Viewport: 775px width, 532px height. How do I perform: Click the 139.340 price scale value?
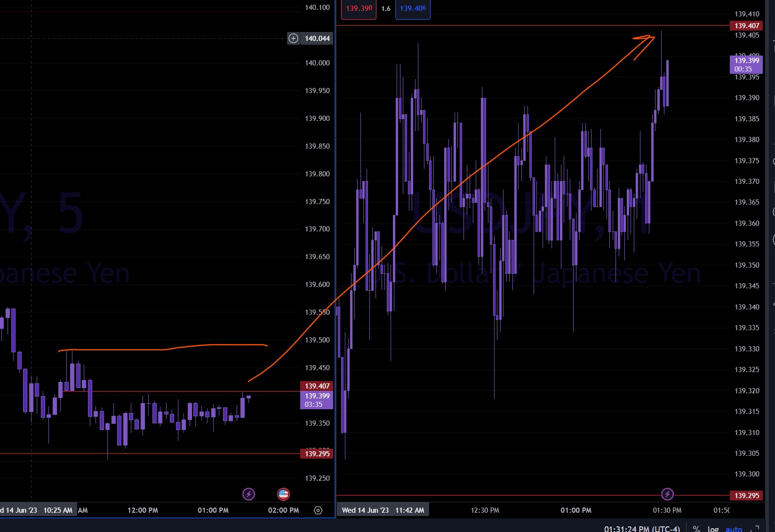[x=747, y=307]
